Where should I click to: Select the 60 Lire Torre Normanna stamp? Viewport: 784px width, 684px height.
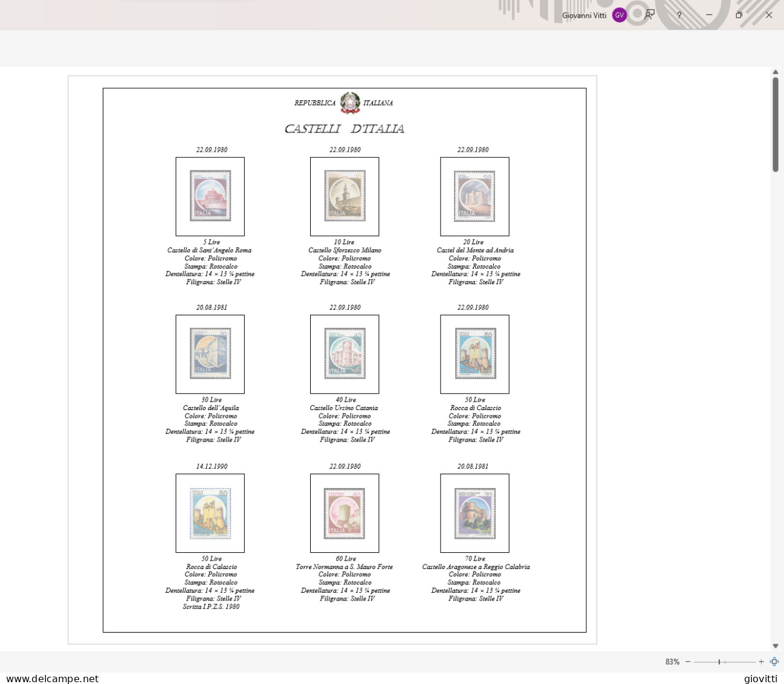[345, 513]
